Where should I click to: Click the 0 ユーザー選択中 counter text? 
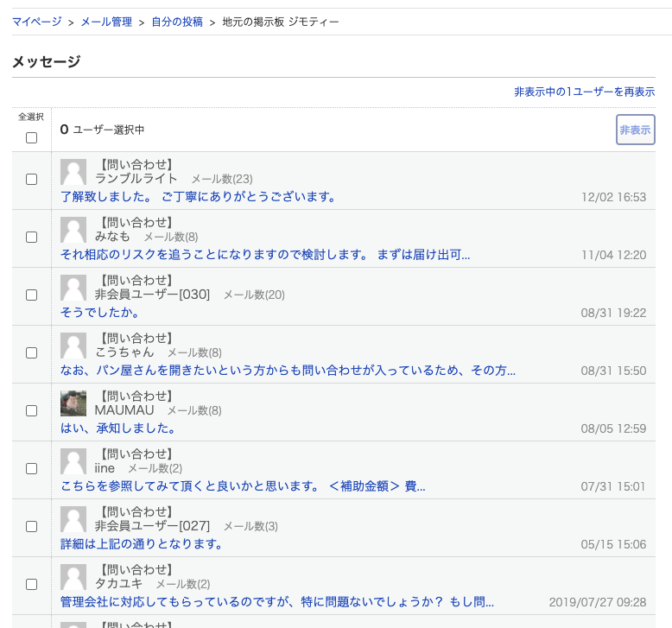tap(102, 130)
